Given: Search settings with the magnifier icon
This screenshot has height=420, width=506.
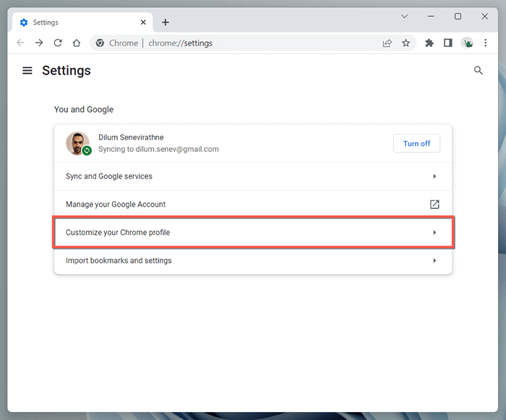Looking at the screenshot, I should click(479, 70).
